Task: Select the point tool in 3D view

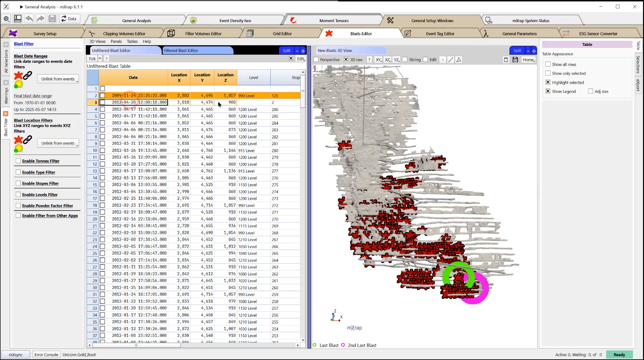Action: click(x=443, y=60)
